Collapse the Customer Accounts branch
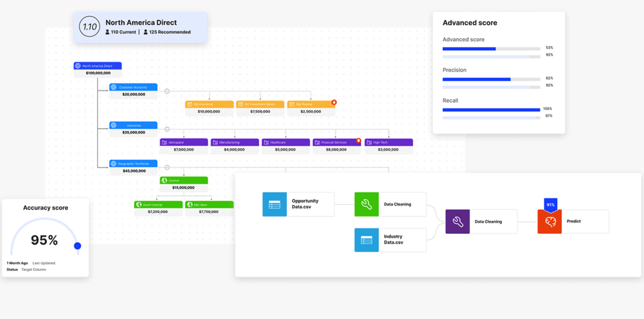This screenshot has height=319, width=644. 167,91
